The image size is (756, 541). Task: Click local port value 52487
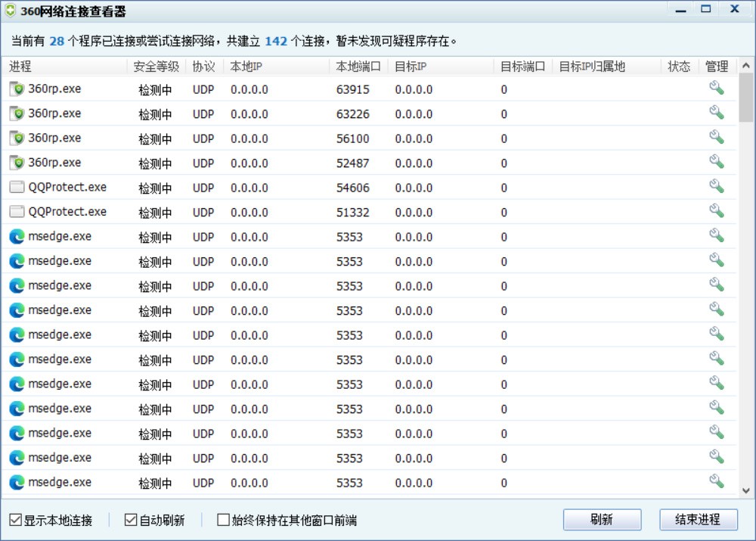[x=353, y=163]
